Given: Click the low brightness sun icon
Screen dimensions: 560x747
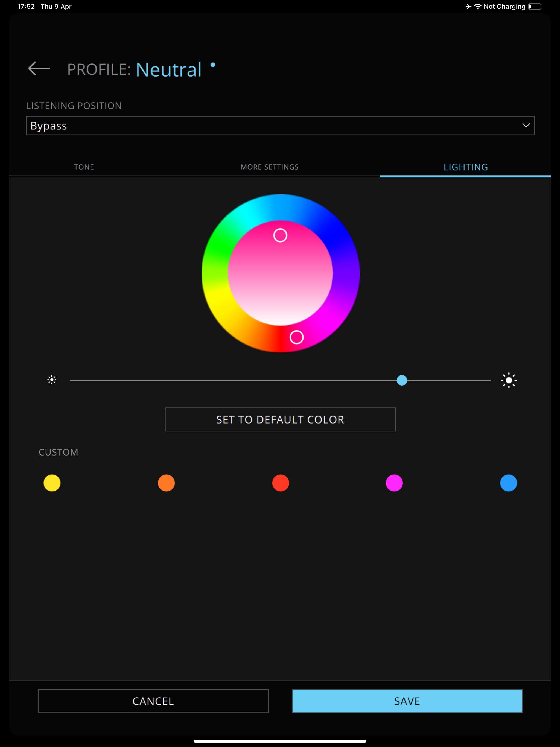Looking at the screenshot, I should [52, 380].
